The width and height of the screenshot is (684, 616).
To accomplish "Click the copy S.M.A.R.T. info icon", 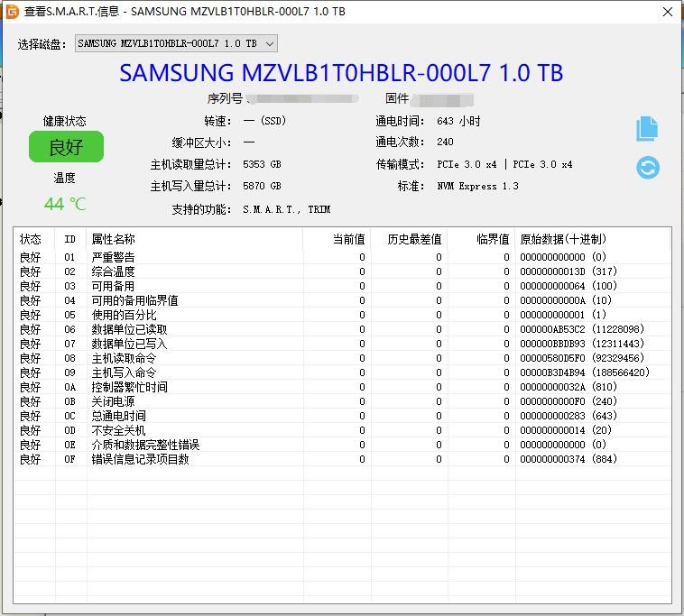I will click(647, 129).
